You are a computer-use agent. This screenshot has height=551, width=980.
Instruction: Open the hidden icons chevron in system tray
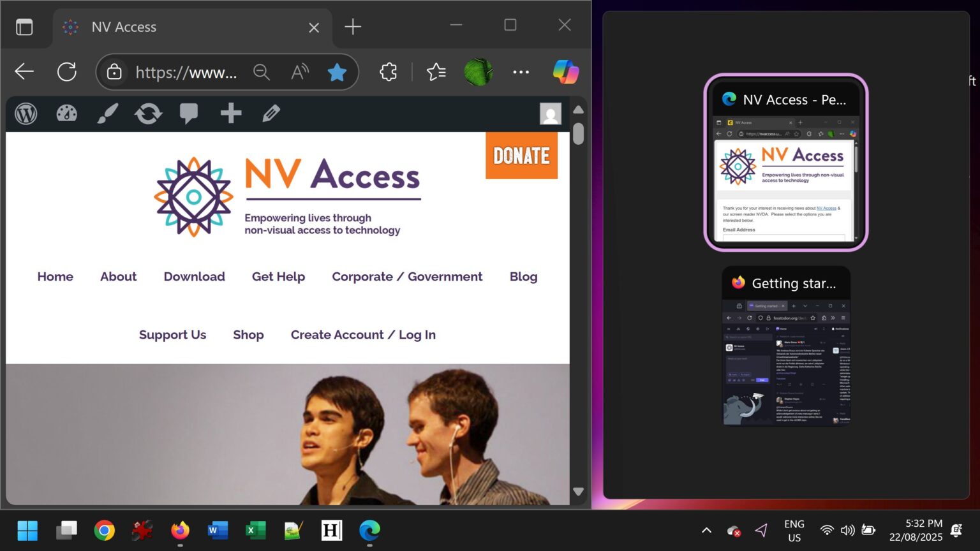[706, 530]
